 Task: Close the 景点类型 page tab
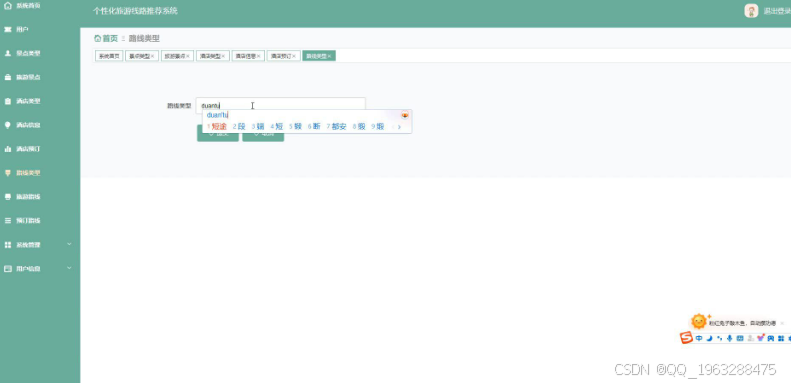(153, 56)
